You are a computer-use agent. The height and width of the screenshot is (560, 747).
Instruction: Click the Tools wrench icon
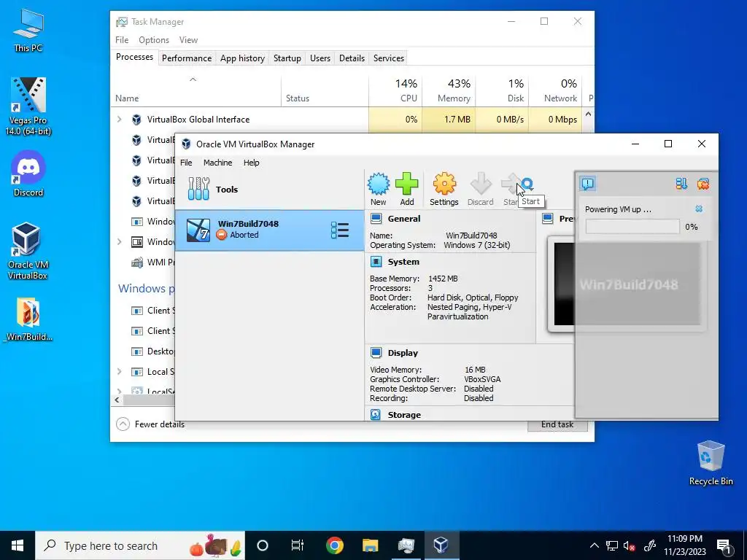[198, 189]
